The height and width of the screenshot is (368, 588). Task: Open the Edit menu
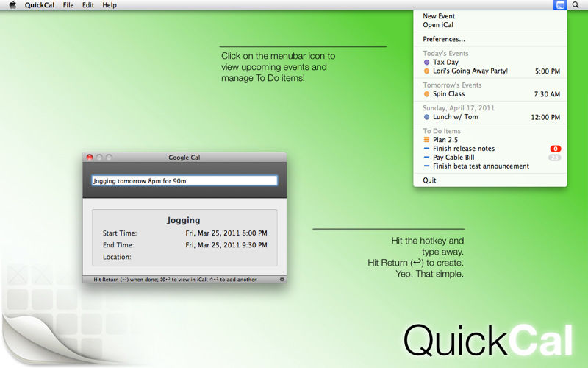point(88,5)
